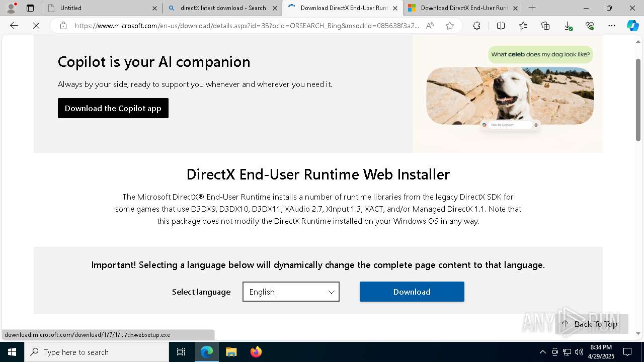Open Microsoft Edge from taskbar
Image resolution: width=644 pixels, height=362 pixels.
(x=207, y=352)
